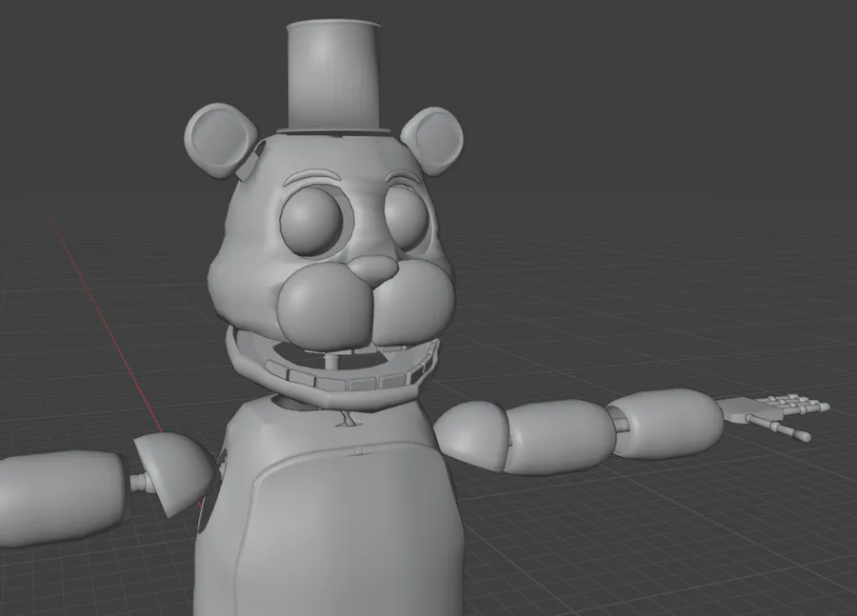Select the top hat on the bear's head

(333, 76)
